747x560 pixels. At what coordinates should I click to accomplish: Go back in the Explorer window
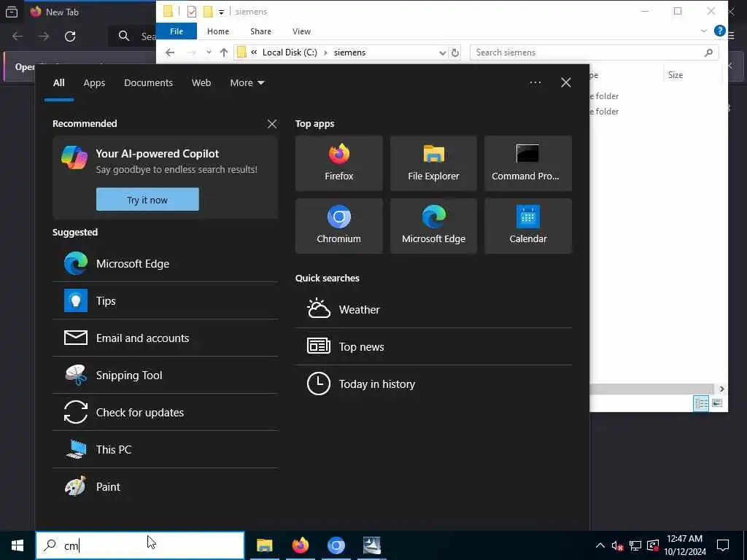point(170,52)
